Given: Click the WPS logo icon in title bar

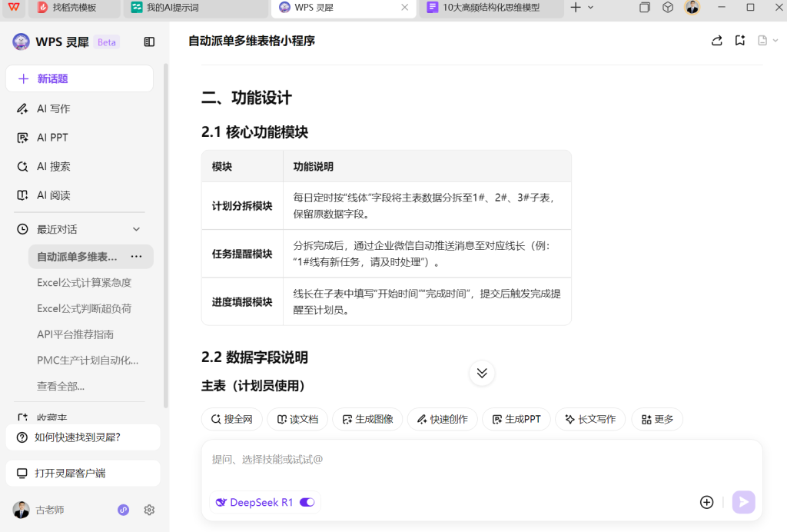Looking at the screenshot, I should 14,7.
